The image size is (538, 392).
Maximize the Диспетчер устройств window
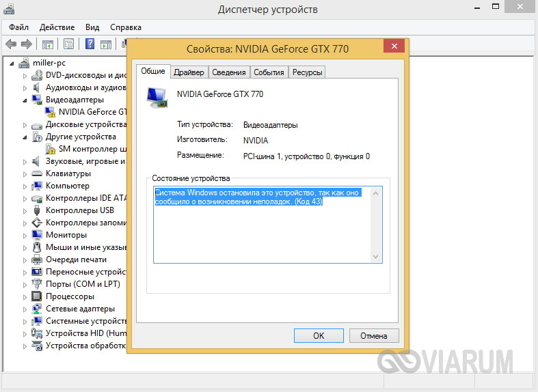pyautogui.click(x=496, y=6)
